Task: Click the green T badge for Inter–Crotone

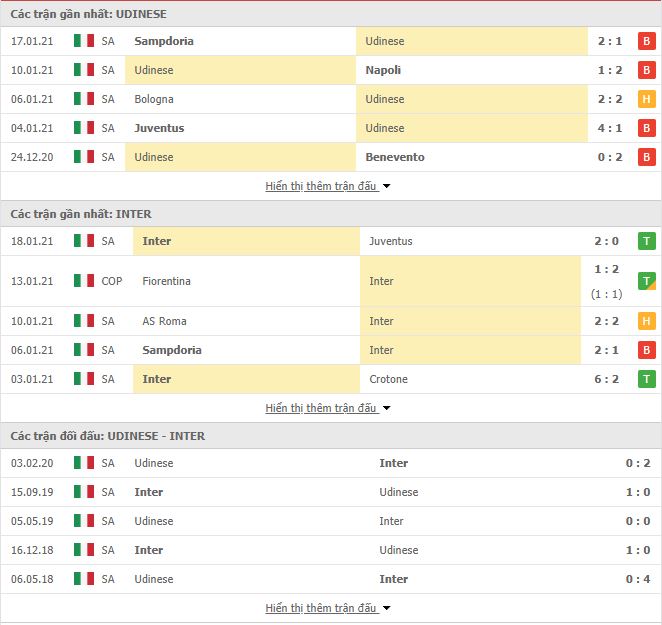Action: 646,379
